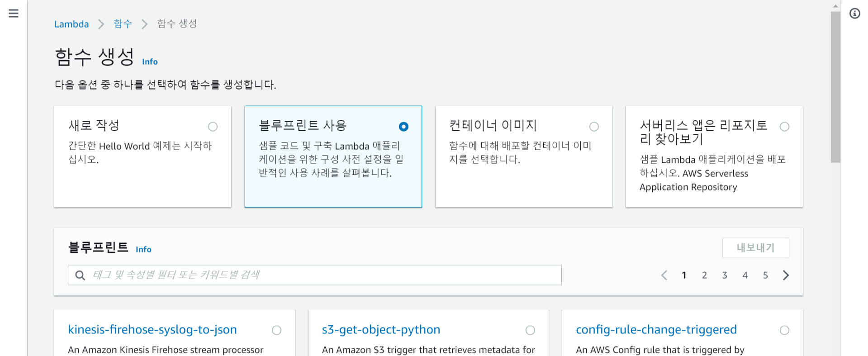This screenshot has height=356, width=868.
Task: Go to blueprint page 5
Action: click(x=765, y=275)
